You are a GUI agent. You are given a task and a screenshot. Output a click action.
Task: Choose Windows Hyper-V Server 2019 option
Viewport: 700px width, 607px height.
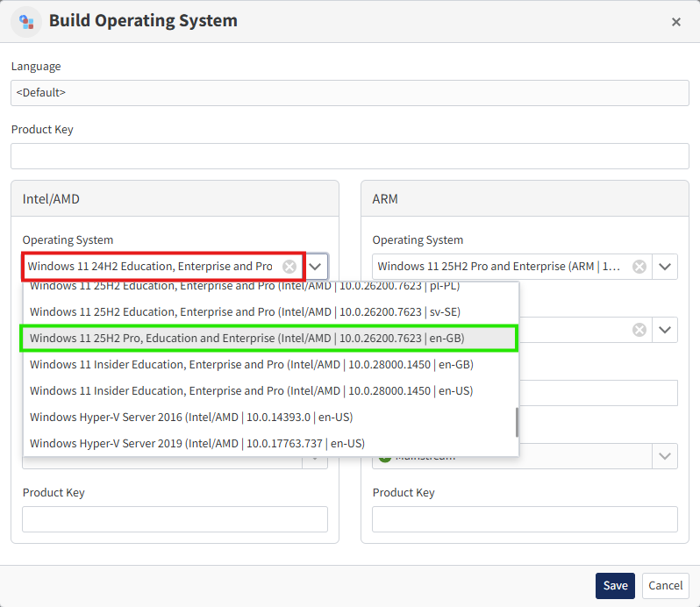click(x=196, y=443)
